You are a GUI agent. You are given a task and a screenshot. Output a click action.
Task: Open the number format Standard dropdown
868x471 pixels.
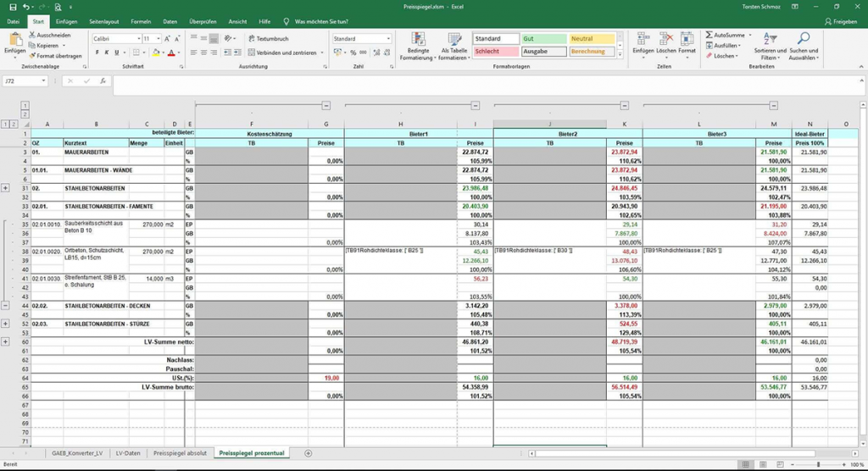(388, 39)
